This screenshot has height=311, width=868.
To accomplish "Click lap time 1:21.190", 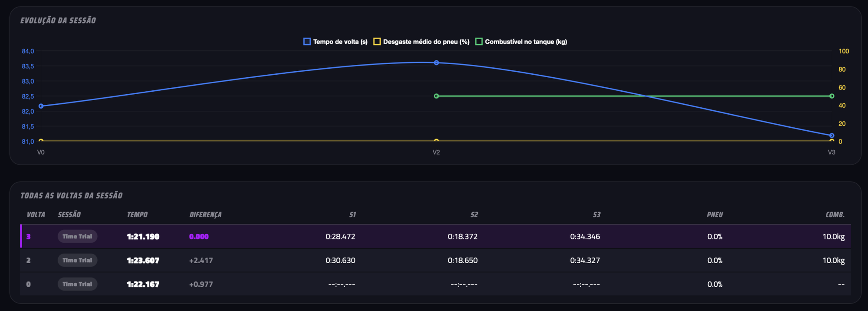I will pos(143,237).
